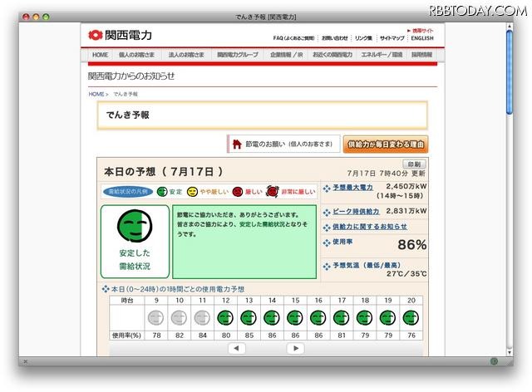Open the HOME navigation tab

[100, 55]
